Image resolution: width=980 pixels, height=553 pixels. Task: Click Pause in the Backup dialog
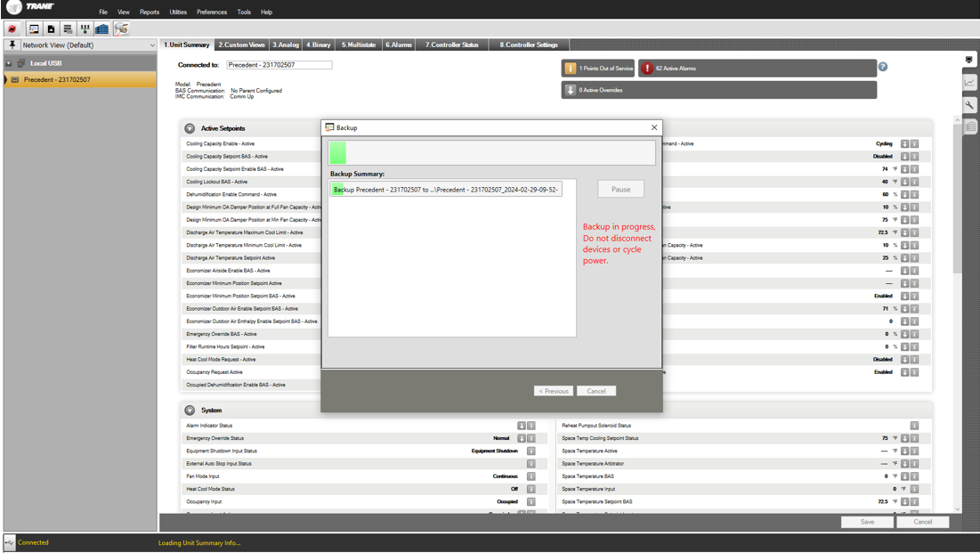(x=620, y=189)
